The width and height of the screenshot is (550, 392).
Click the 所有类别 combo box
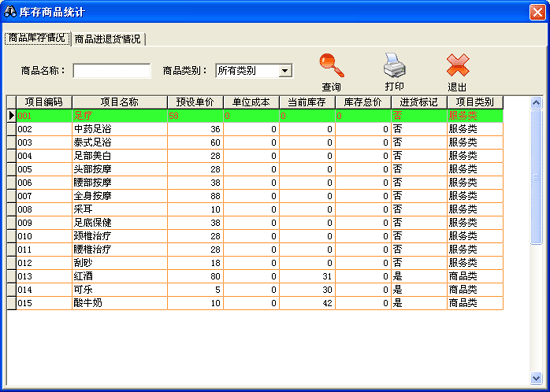click(x=254, y=71)
